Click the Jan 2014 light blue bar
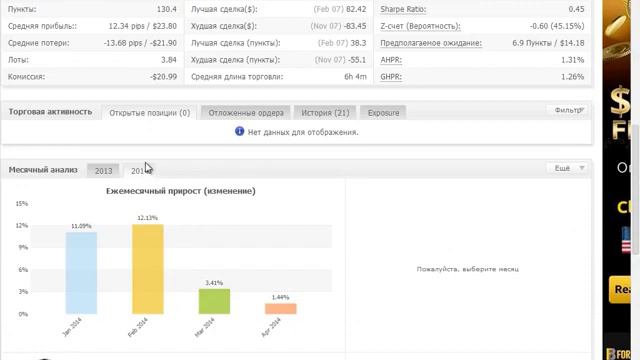Viewport: 640px width, 360px height. (81, 273)
